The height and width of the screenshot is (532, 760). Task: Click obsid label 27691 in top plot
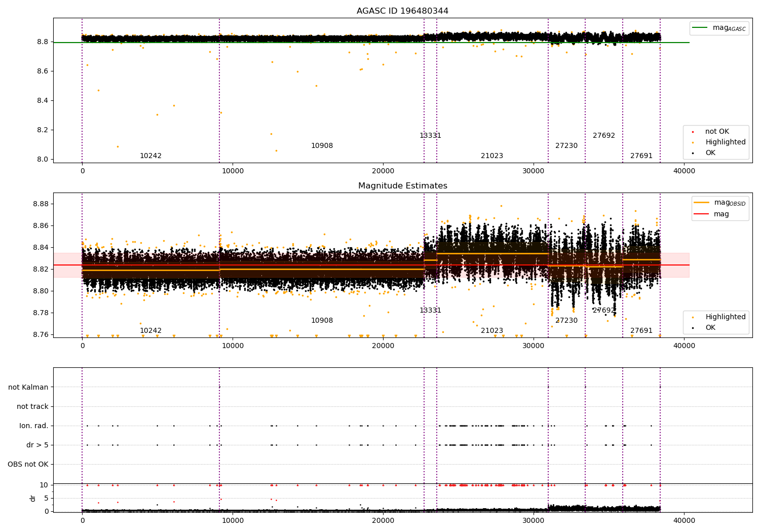[x=641, y=156]
